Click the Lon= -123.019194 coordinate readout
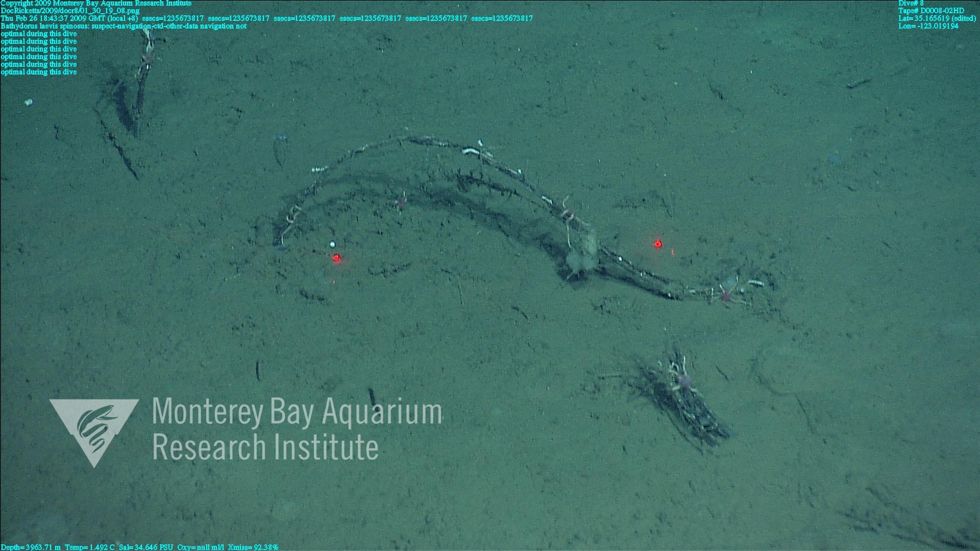The width and height of the screenshot is (980, 551). point(928,26)
